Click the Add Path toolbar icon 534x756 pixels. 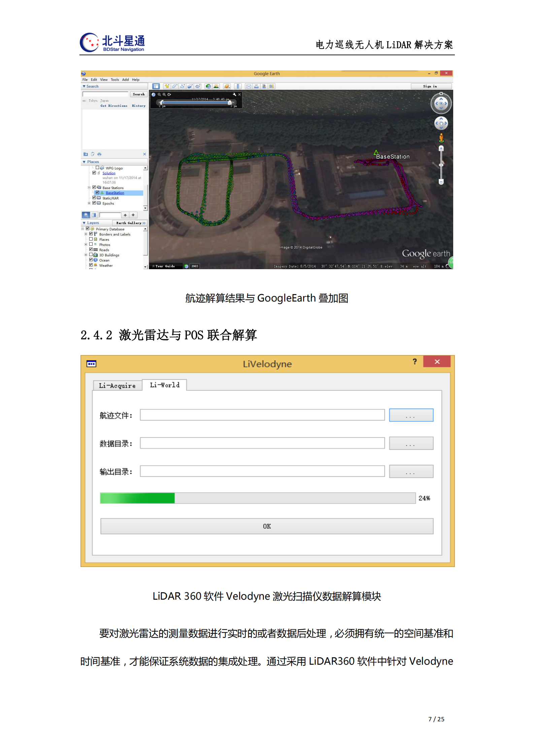click(x=182, y=86)
